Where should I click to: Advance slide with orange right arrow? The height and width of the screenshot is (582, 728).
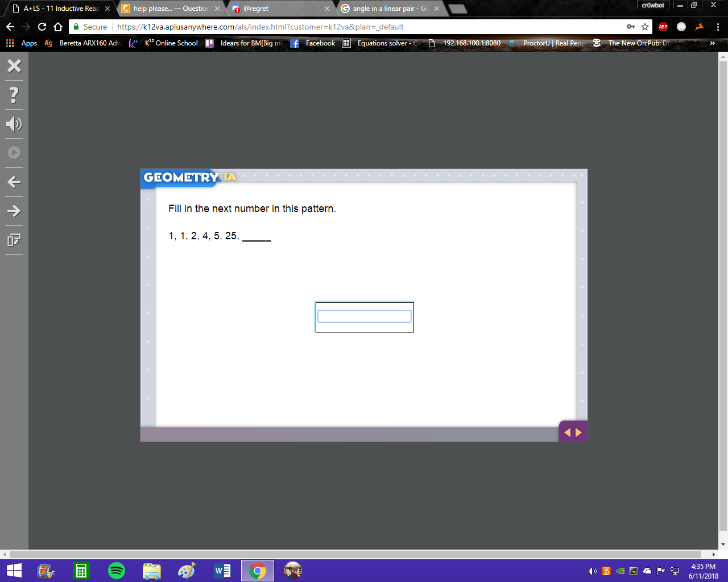click(x=579, y=433)
